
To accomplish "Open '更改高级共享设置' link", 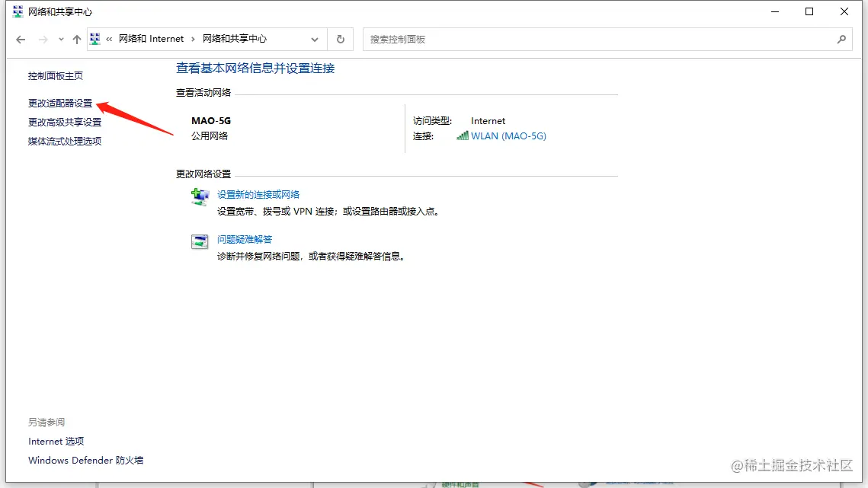I will coord(65,123).
